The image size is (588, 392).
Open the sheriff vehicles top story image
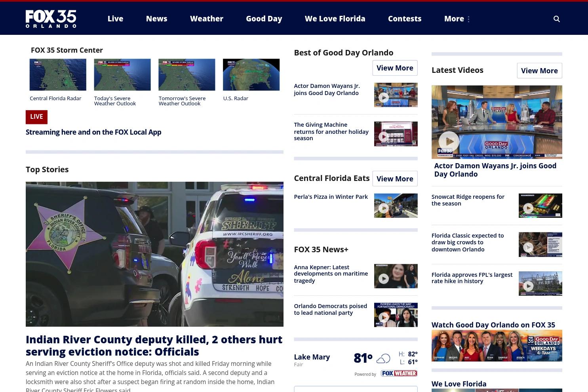tap(154, 254)
